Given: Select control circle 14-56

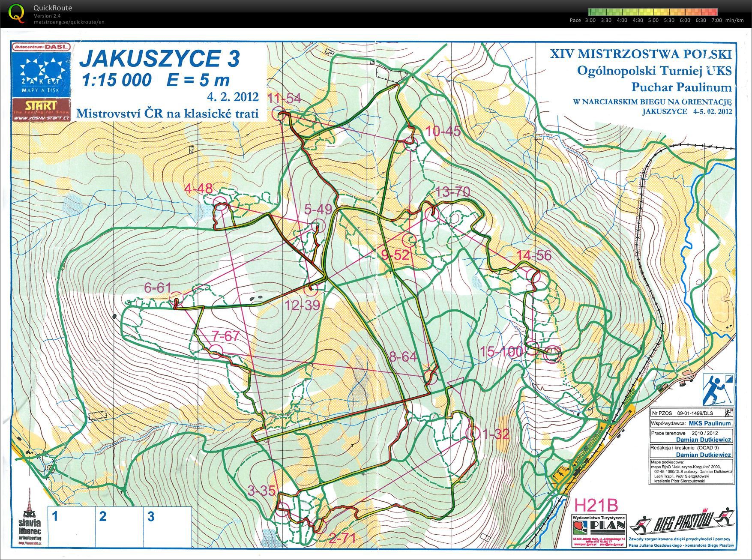Looking at the screenshot, I should [x=533, y=274].
